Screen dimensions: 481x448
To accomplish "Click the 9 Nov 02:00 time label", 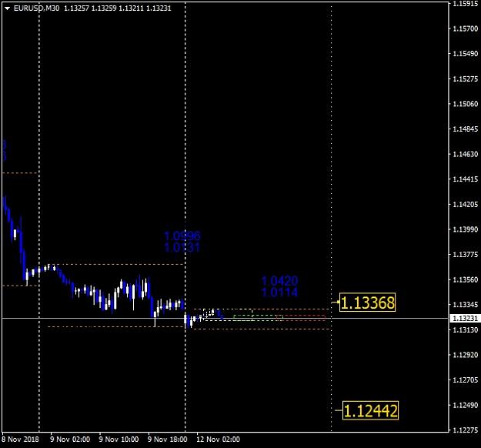I will coord(70,439).
